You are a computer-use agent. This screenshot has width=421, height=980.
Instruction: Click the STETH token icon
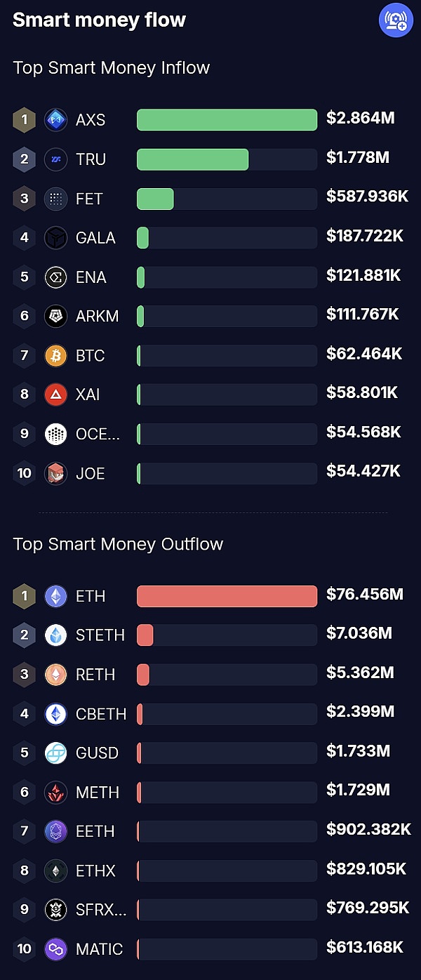tap(56, 635)
